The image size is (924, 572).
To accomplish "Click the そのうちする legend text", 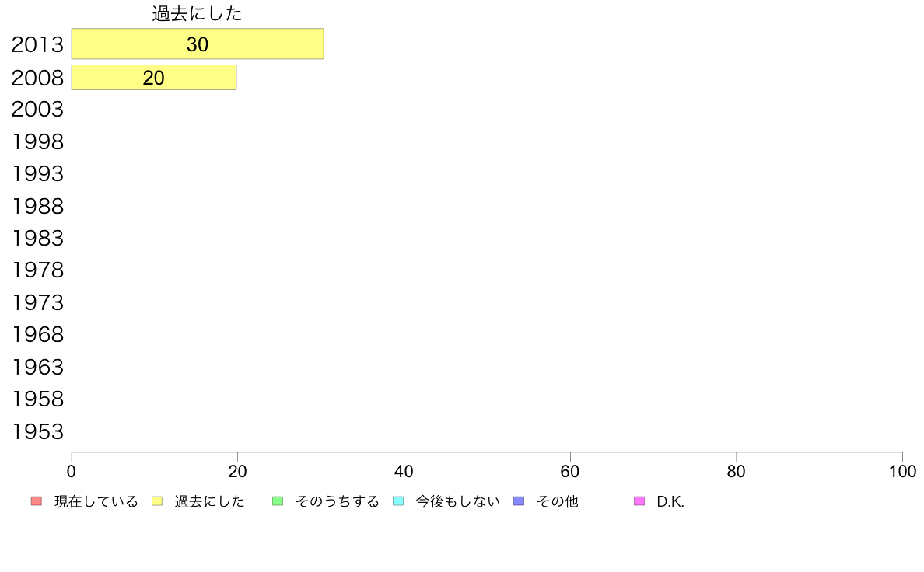I will tap(337, 501).
